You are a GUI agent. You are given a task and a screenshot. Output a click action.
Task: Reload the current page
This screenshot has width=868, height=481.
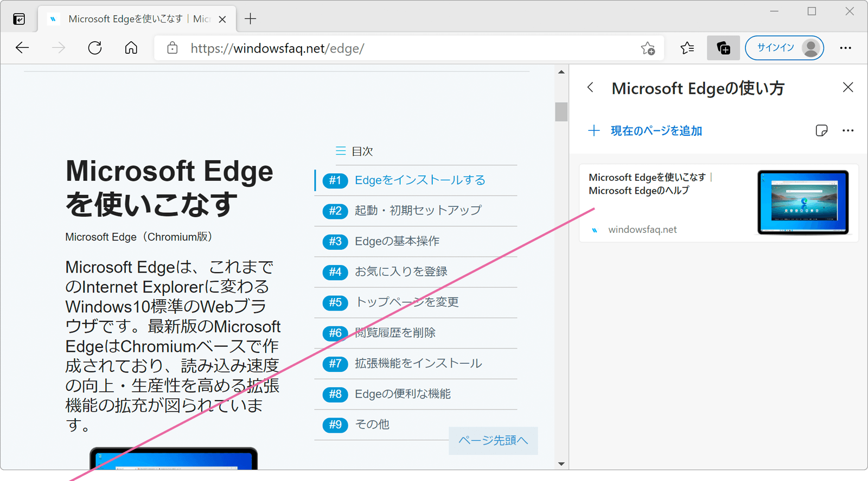click(95, 48)
